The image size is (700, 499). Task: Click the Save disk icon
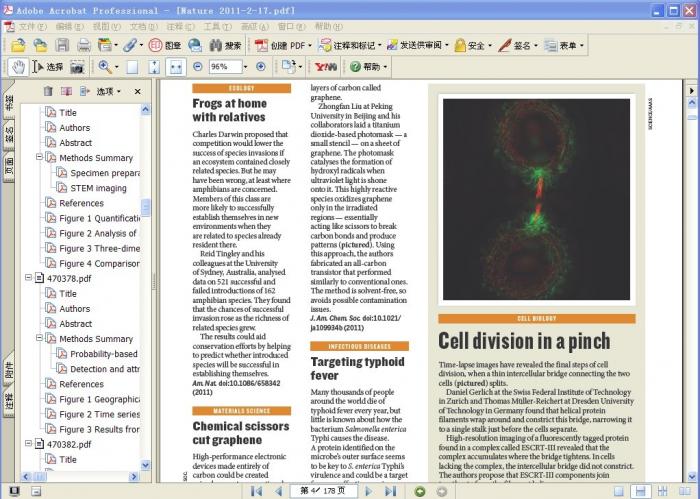click(62, 45)
